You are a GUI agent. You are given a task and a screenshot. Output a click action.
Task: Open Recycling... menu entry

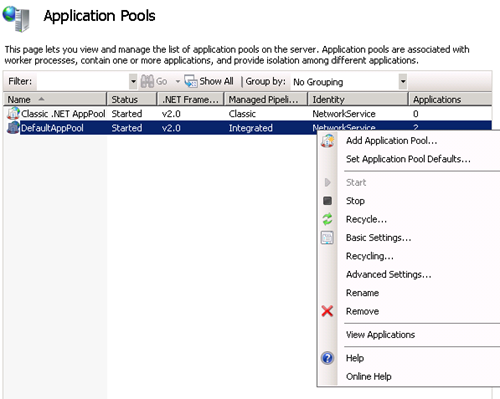(x=369, y=256)
